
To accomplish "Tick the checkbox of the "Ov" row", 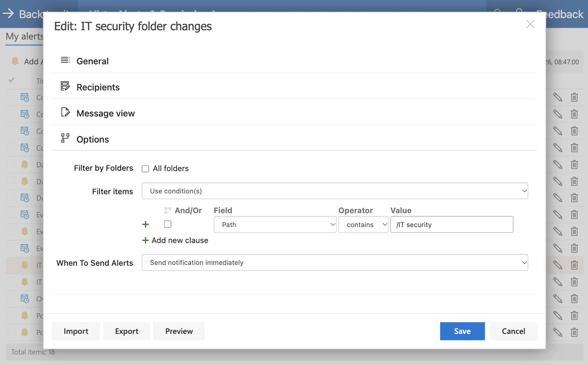I will pyautogui.click(x=11, y=299).
